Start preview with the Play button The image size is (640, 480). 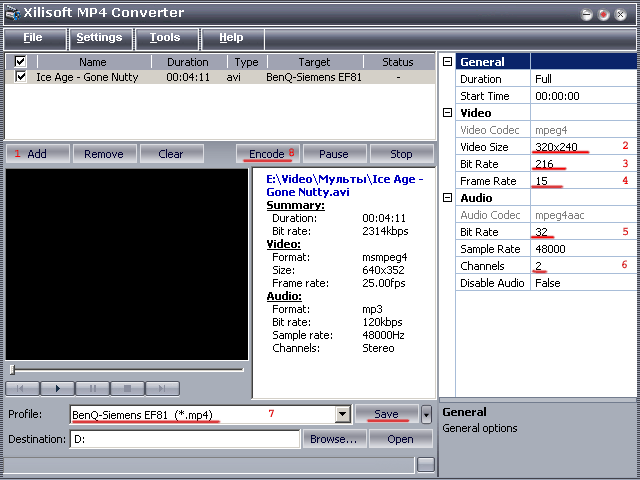[58, 388]
